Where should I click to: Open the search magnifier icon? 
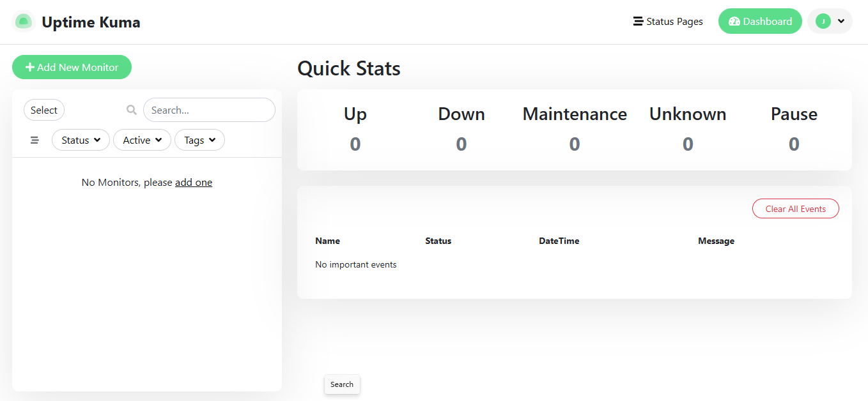coord(131,110)
